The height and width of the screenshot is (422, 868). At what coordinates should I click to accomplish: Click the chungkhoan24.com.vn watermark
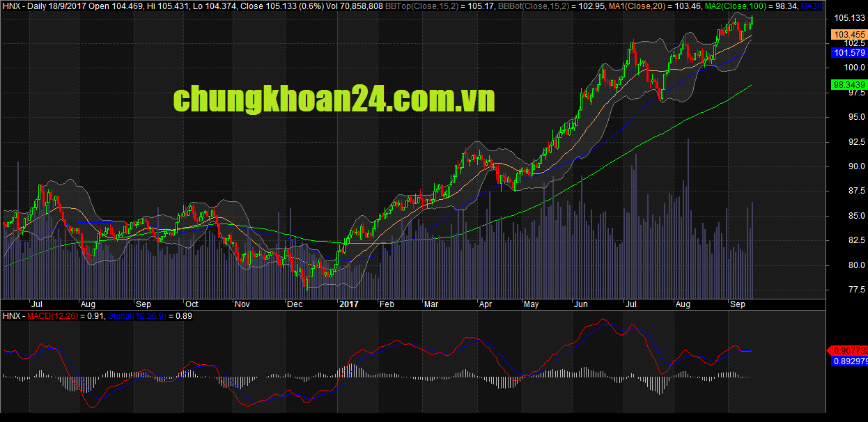334,100
